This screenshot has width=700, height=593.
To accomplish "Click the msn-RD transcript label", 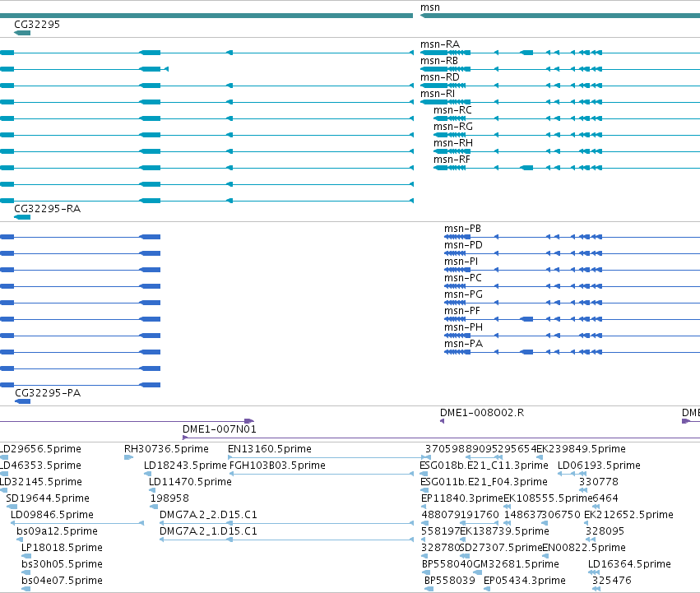I will pos(440,77).
